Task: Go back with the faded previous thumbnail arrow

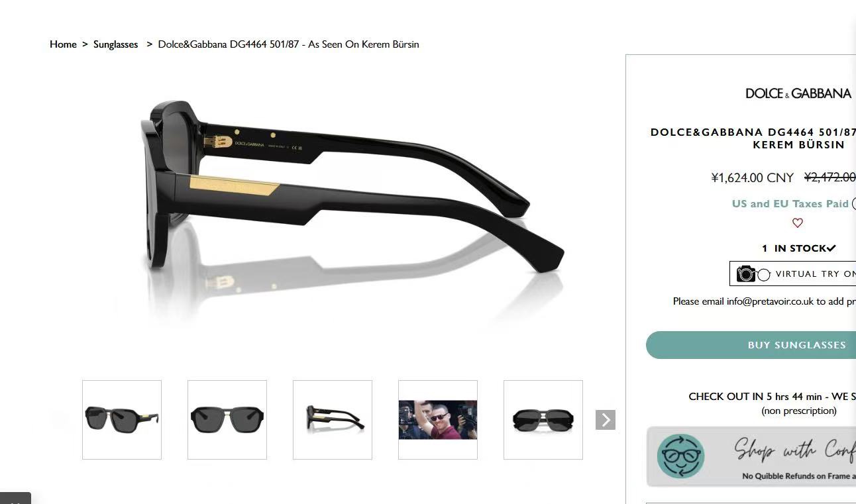Action: pos(59,420)
